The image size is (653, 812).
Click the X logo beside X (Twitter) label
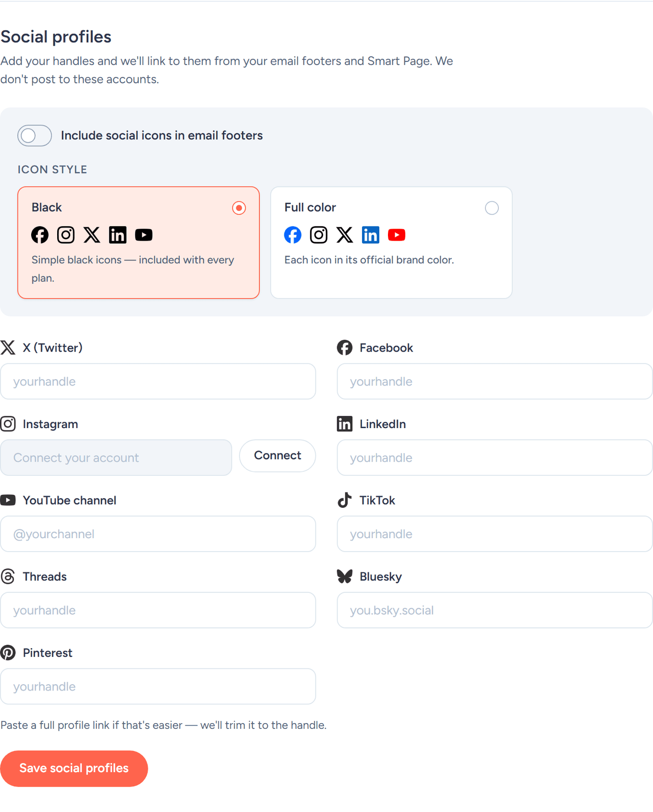click(x=8, y=347)
